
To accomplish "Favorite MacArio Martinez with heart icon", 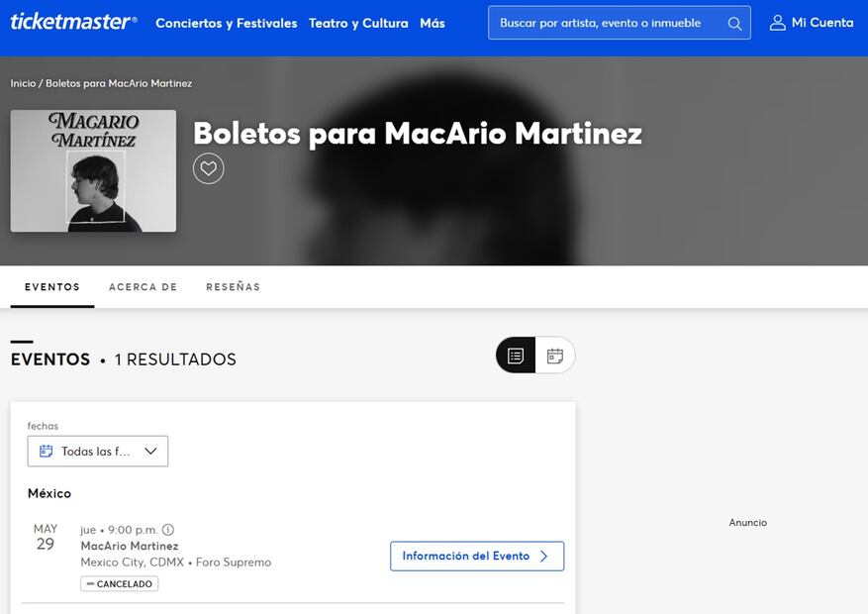I will 208,168.
